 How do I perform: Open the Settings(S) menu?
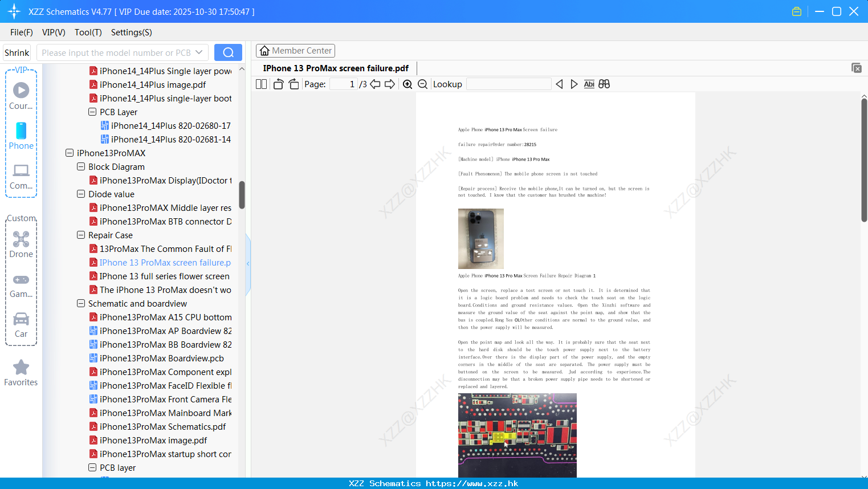132,32
